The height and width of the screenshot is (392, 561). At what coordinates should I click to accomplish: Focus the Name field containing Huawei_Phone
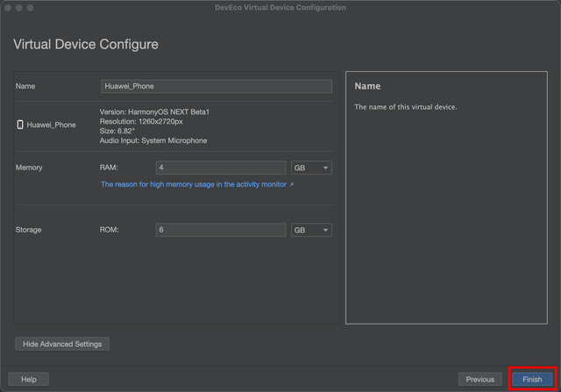217,86
